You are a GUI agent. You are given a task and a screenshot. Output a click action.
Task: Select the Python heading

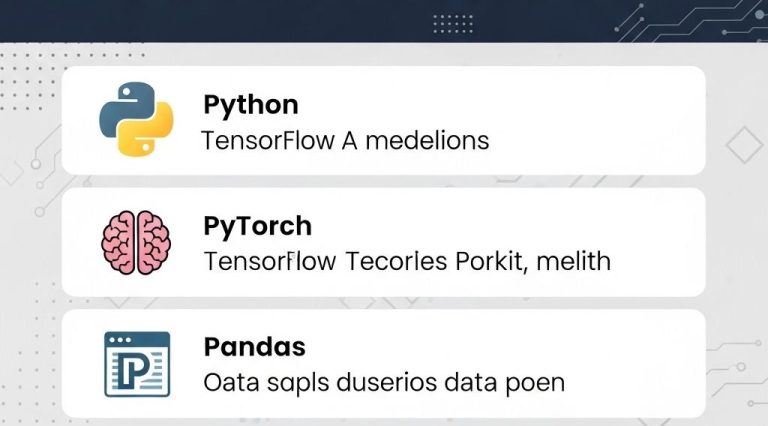(x=251, y=104)
